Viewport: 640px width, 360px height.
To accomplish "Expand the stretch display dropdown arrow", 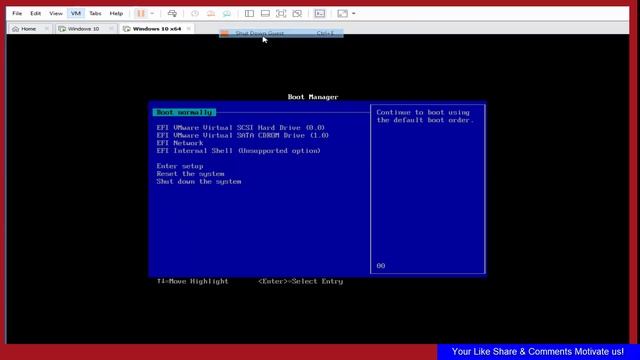I will [x=353, y=13].
